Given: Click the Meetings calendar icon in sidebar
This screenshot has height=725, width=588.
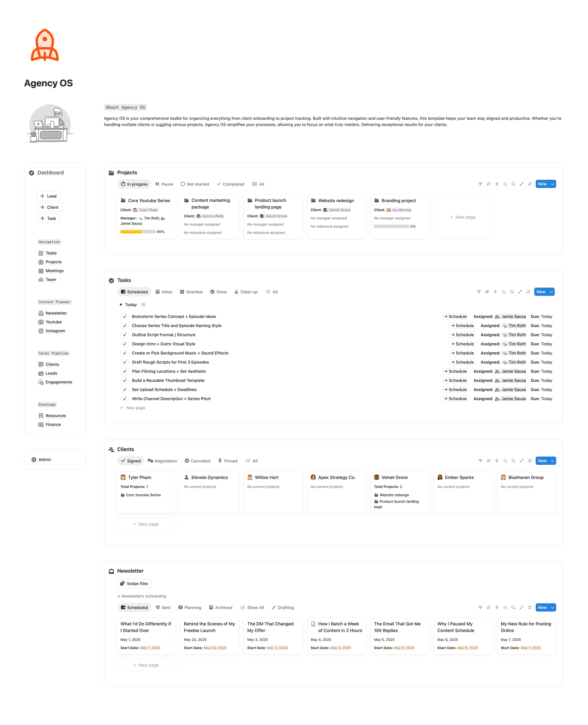Looking at the screenshot, I should point(41,271).
